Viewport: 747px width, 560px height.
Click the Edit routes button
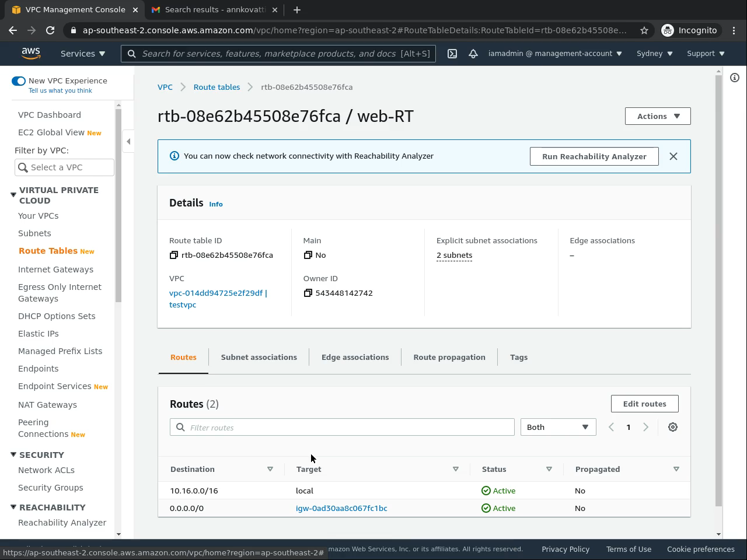(644, 404)
